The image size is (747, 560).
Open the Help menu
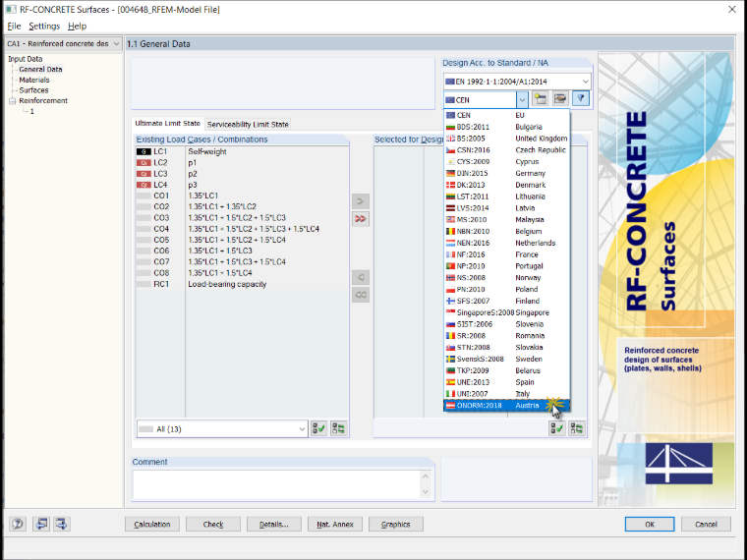coord(78,27)
